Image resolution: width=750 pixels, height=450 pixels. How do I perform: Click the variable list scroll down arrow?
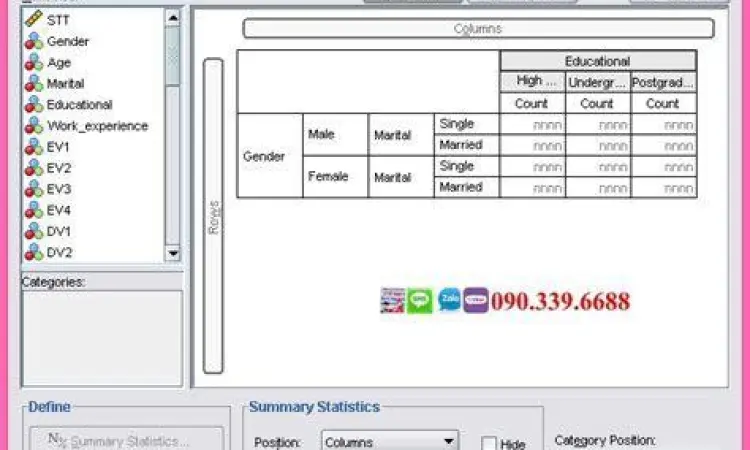[x=173, y=253]
